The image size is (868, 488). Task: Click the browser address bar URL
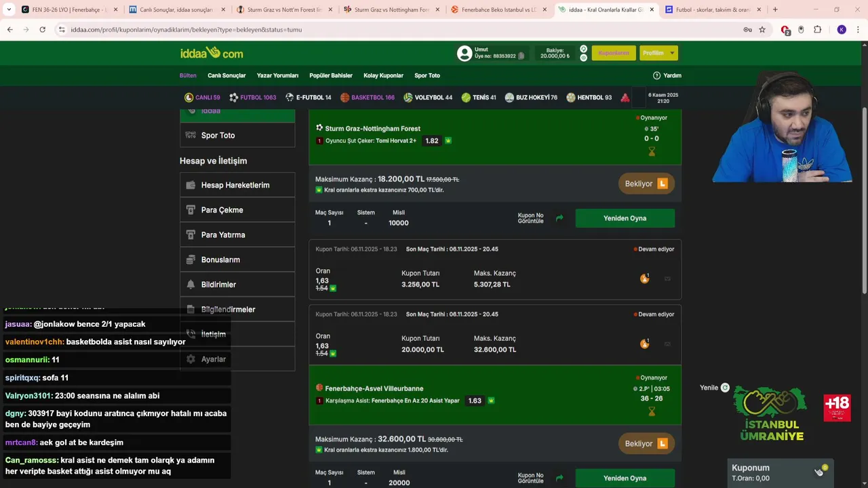pos(186,30)
